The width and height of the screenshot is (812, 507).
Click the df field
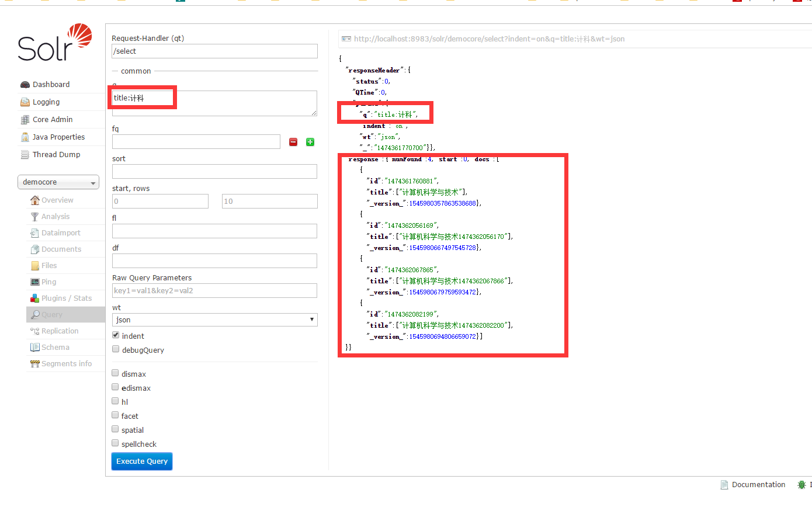(x=214, y=261)
